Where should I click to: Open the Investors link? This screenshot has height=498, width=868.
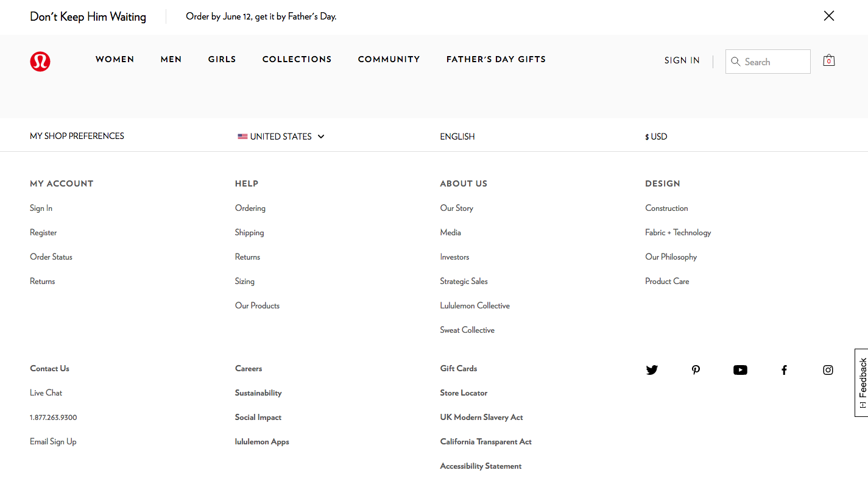click(454, 257)
